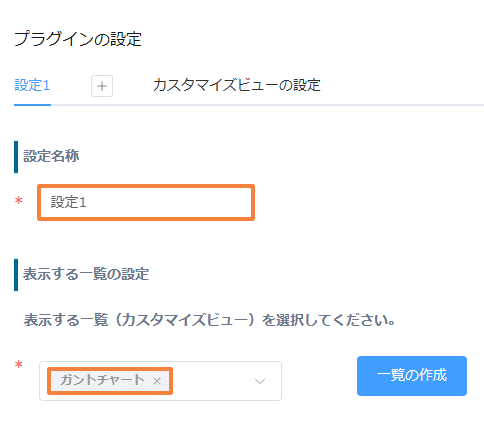This screenshot has width=484, height=424.
Task: Click blue bar beside 表示する一覧の設定 heading
Action: click(x=16, y=275)
